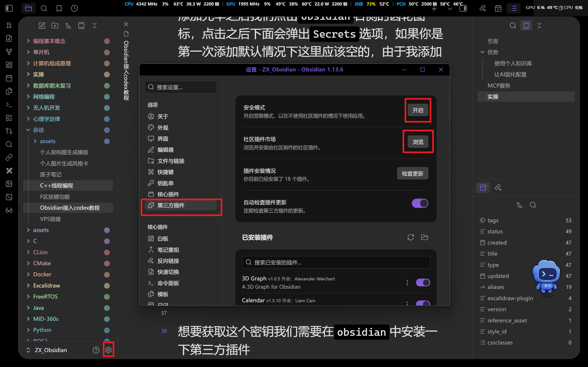Image resolution: width=588 pixels, height=367 pixels.
Task: Expand the FreeRTOS folder
Action: tap(28, 296)
